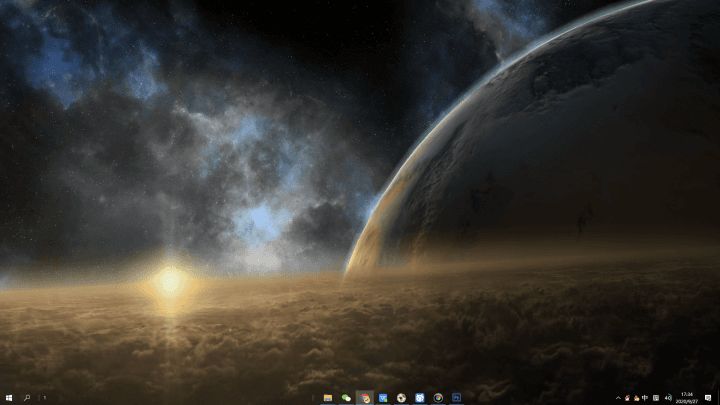Viewport: 720px width, 405px height.
Task: Open the blue gear taskbar app
Action: click(420, 398)
